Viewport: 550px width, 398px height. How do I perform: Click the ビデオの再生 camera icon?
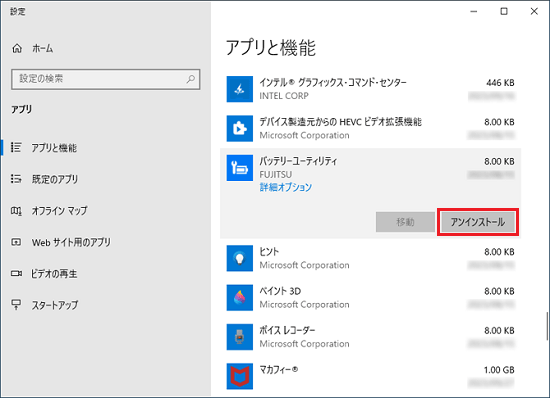(x=16, y=273)
